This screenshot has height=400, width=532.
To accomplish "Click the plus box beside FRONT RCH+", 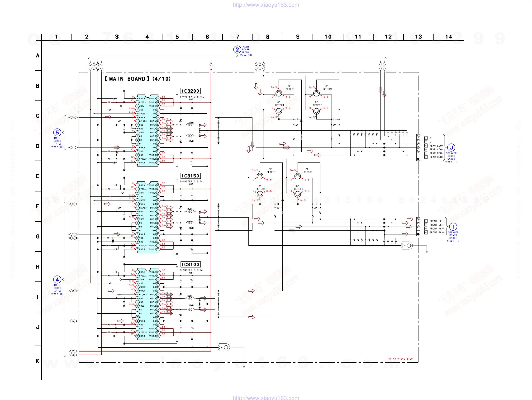I will pos(426,232).
